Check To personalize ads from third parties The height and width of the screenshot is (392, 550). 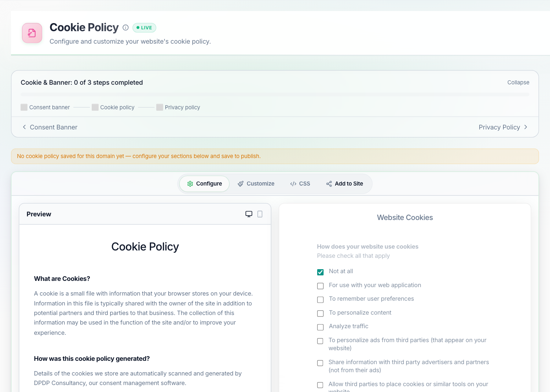320,341
